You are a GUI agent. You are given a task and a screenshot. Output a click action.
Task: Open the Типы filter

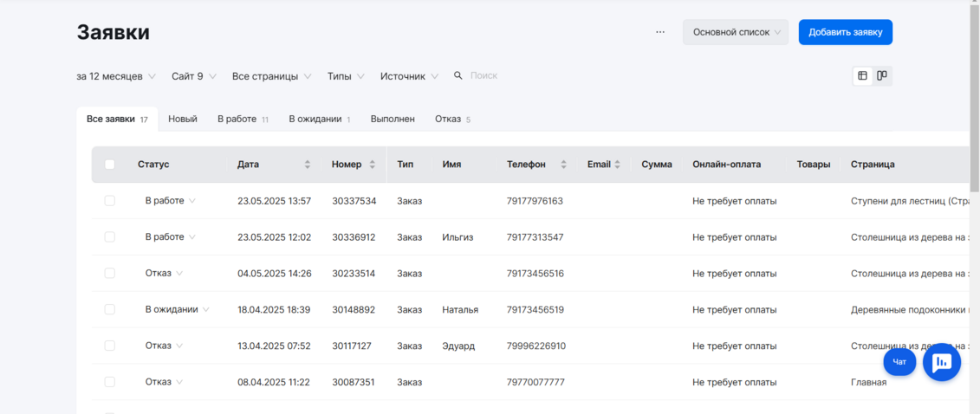pos(347,76)
